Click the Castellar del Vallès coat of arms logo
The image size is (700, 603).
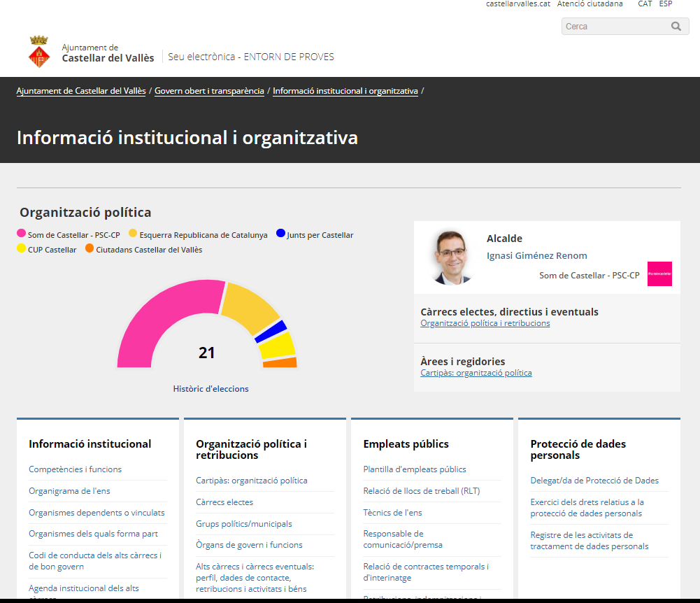pyautogui.click(x=39, y=52)
